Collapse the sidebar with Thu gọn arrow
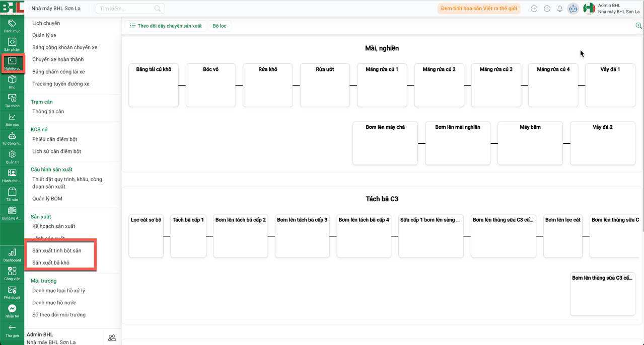644x345 pixels. tap(12, 330)
